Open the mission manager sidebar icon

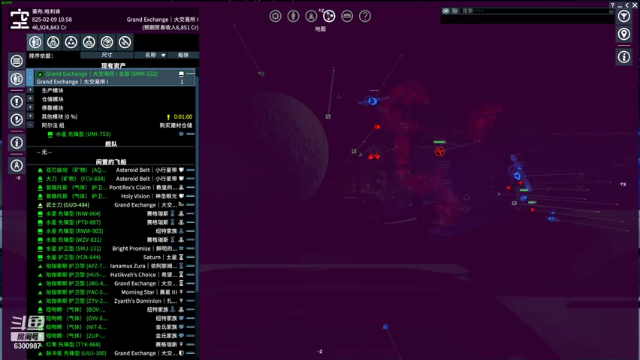[16, 120]
